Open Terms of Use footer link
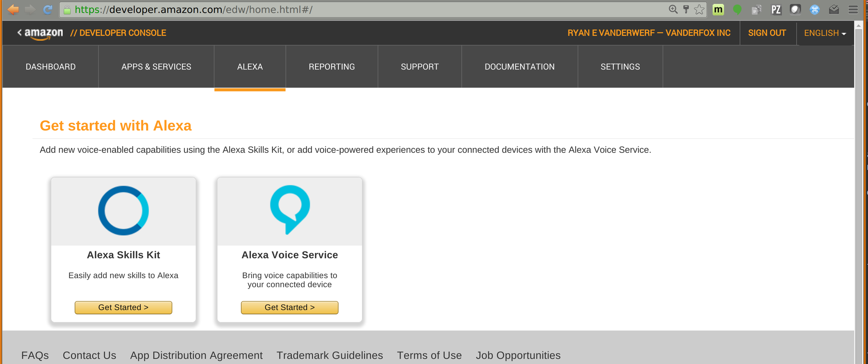The image size is (868, 364). click(x=429, y=355)
